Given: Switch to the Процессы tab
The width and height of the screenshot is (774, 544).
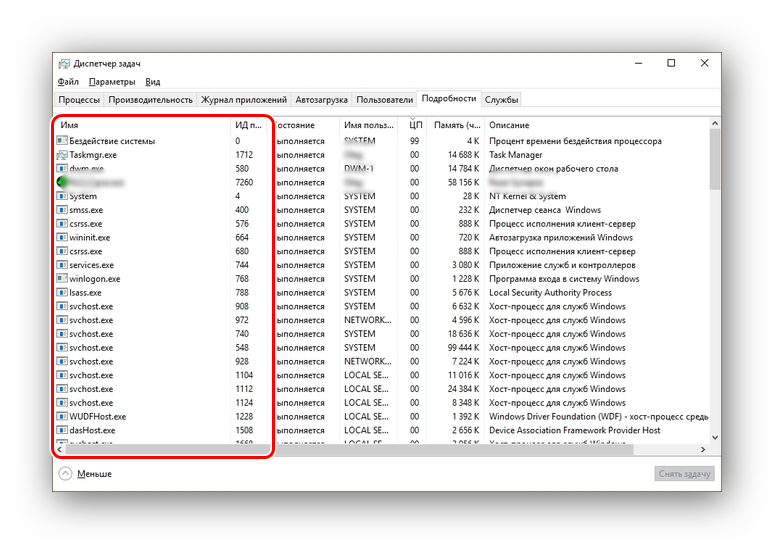Looking at the screenshot, I should point(79,100).
